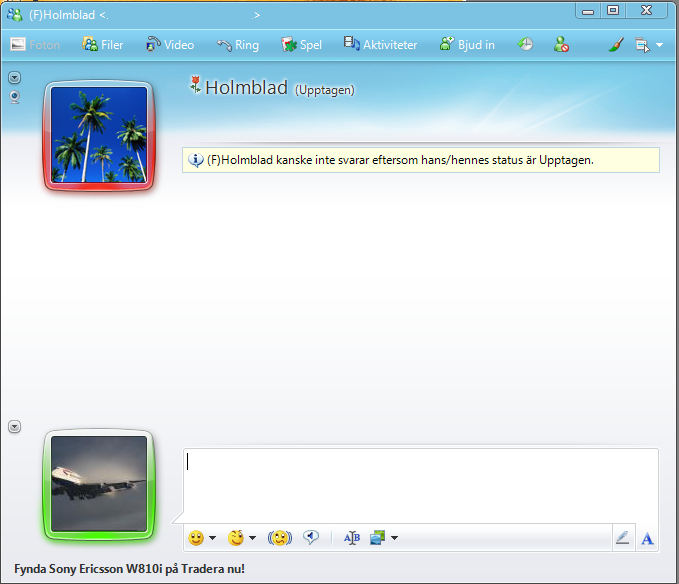Click the Upptagen status info message
Viewport: 679px width, 584px height.
(420, 160)
